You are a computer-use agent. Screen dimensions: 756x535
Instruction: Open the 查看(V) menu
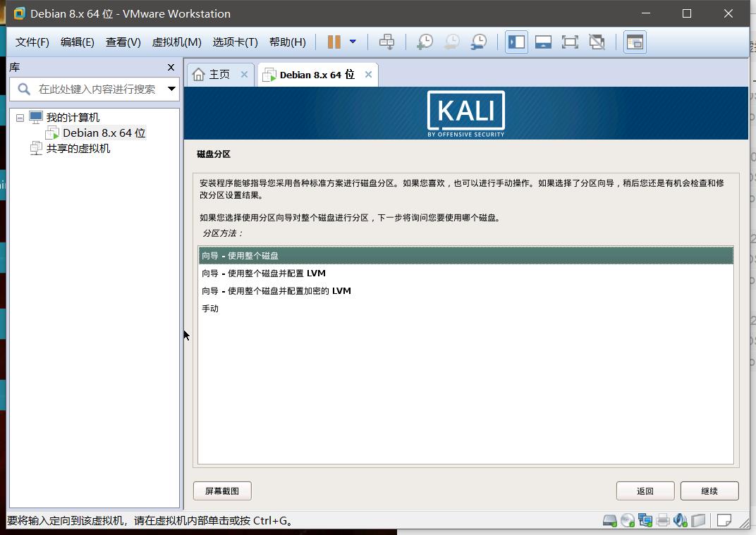pos(123,42)
